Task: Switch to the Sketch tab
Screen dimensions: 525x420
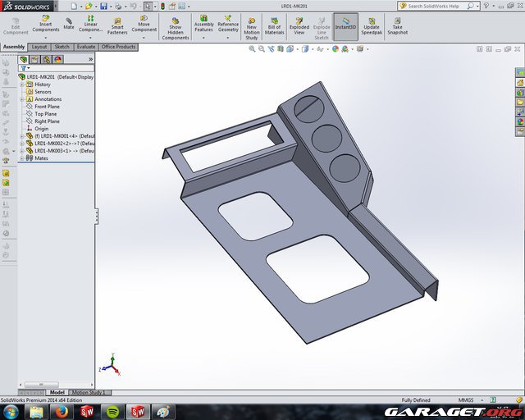Action: pos(62,47)
